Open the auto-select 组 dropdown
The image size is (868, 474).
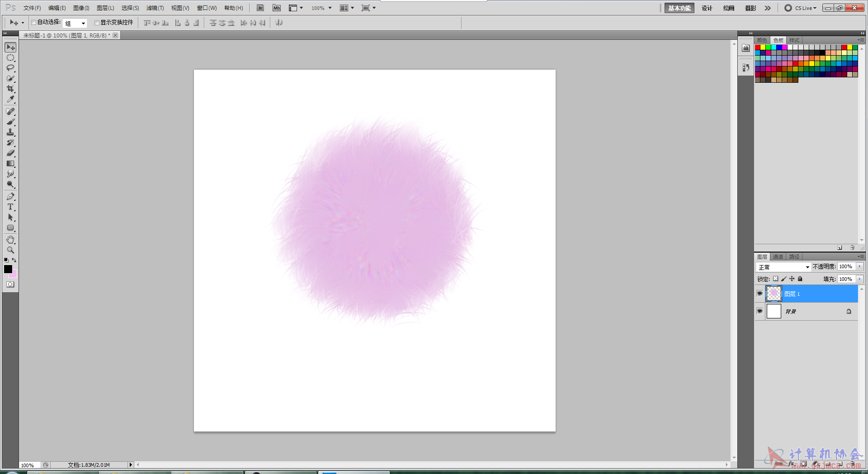point(75,23)
